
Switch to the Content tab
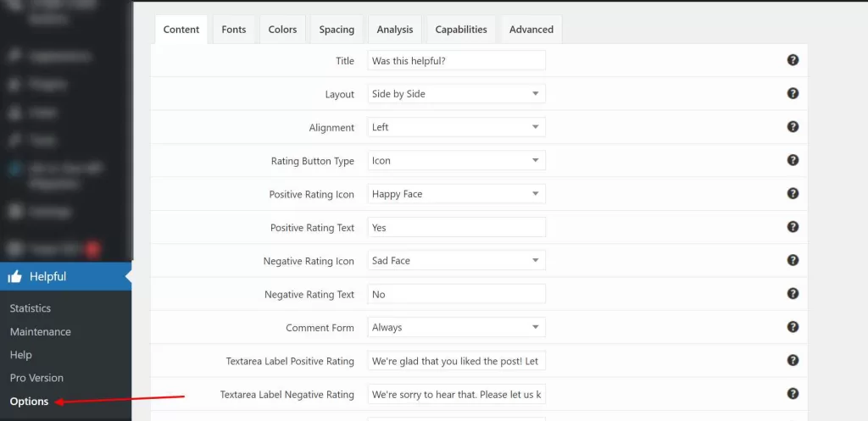181,30
